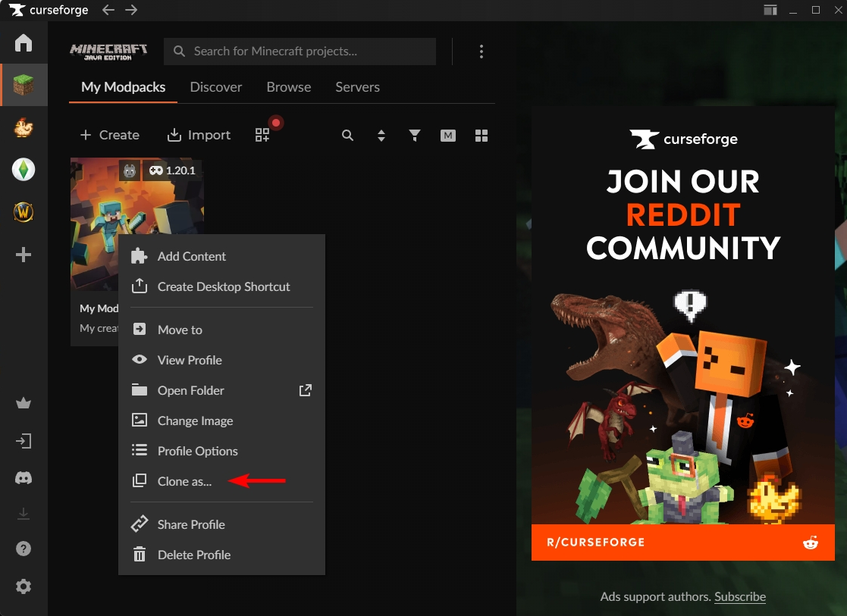Toggle the M modpack view icon
Screen dimensions: 847x616
(448, 136)
